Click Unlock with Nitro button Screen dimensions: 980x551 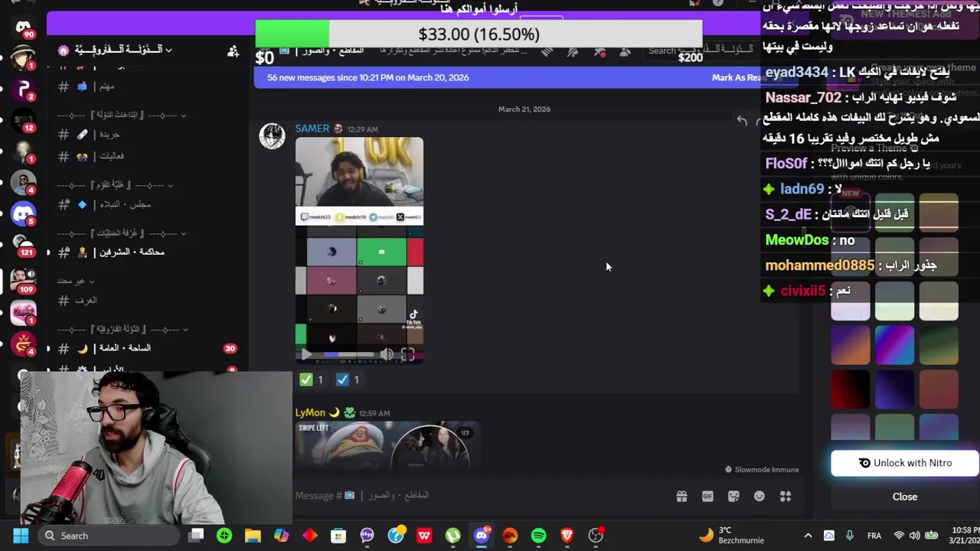click(x=904, y=463)
